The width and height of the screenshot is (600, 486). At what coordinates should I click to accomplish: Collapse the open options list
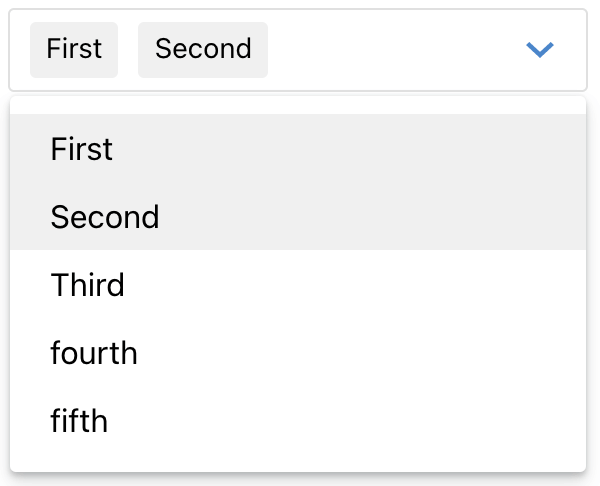tap(540, 49)
